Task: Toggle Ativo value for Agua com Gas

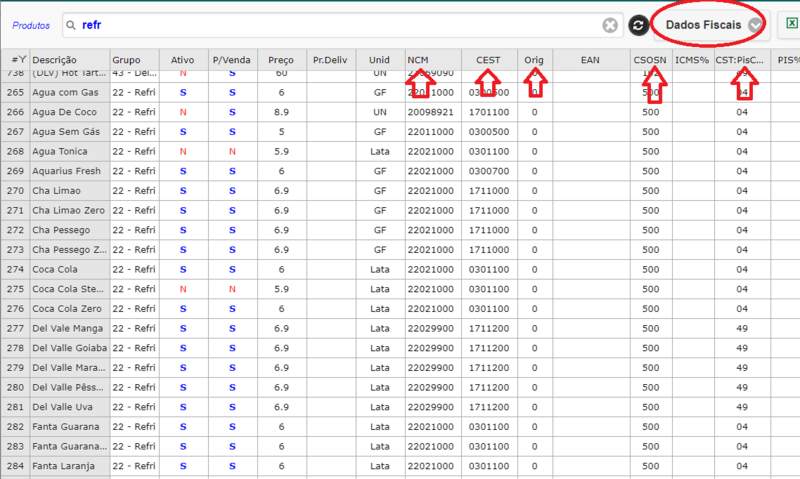Action: [x=183, y=92]
